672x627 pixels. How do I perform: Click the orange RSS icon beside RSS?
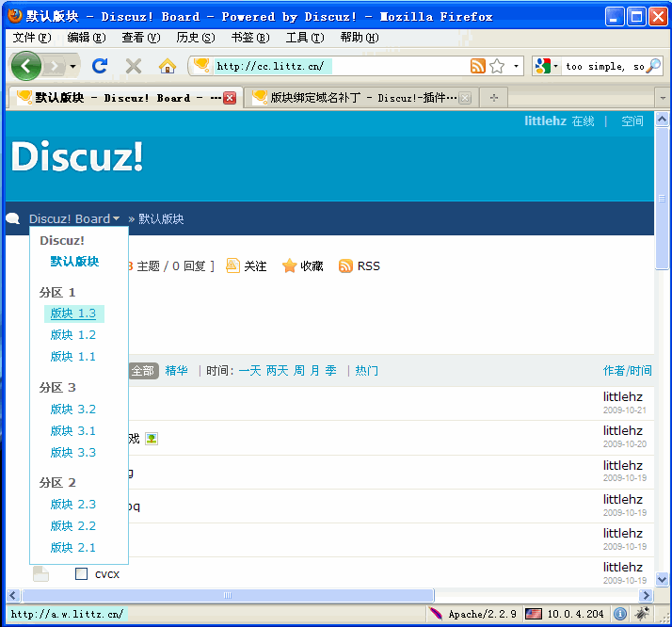point(345,266)
